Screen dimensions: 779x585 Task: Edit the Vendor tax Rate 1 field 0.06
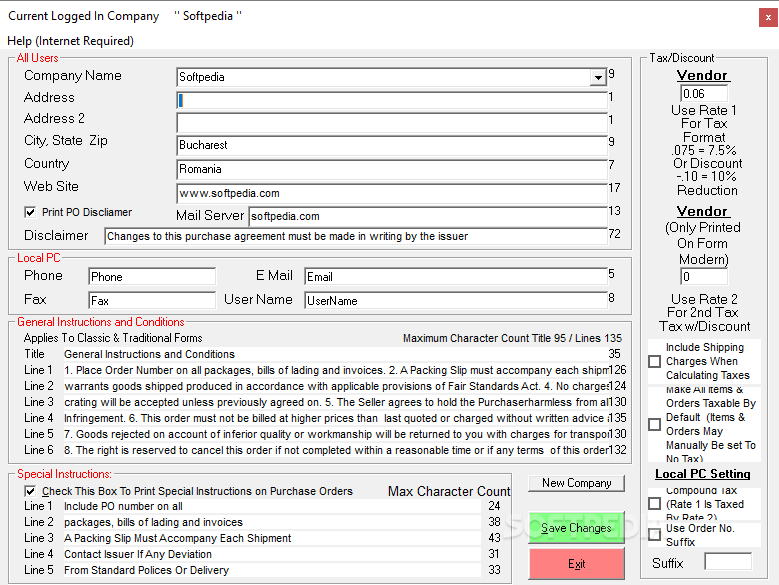pos(704,93)
